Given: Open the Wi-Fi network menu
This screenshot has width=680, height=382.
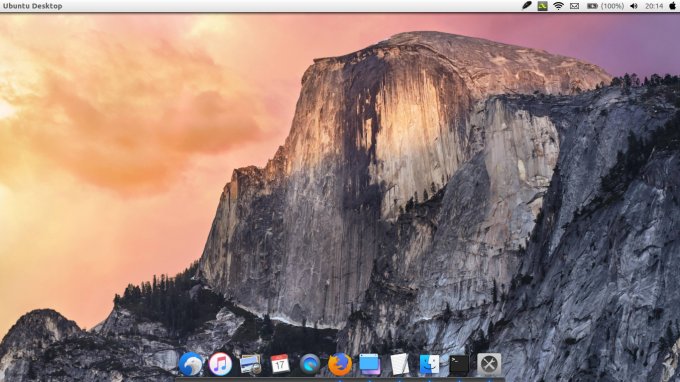Looking at the screenshot, I should (558, 6).
